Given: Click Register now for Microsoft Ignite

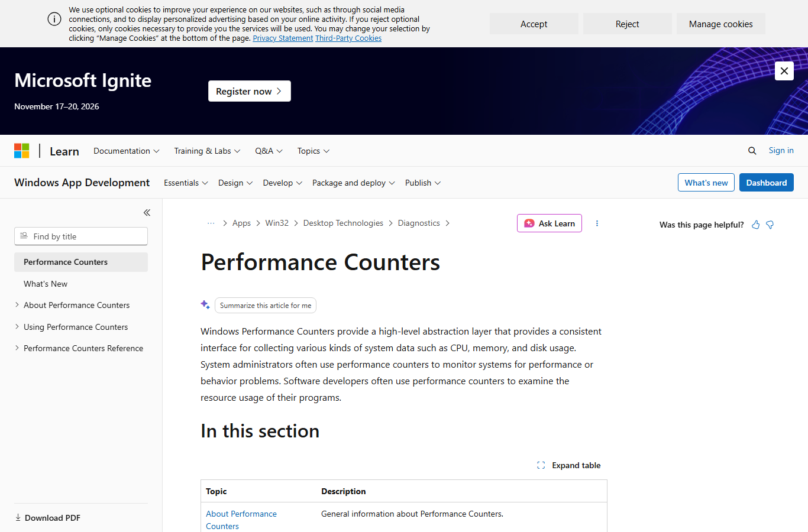Looking at the screenshot, I should click(x=250, y=91).
